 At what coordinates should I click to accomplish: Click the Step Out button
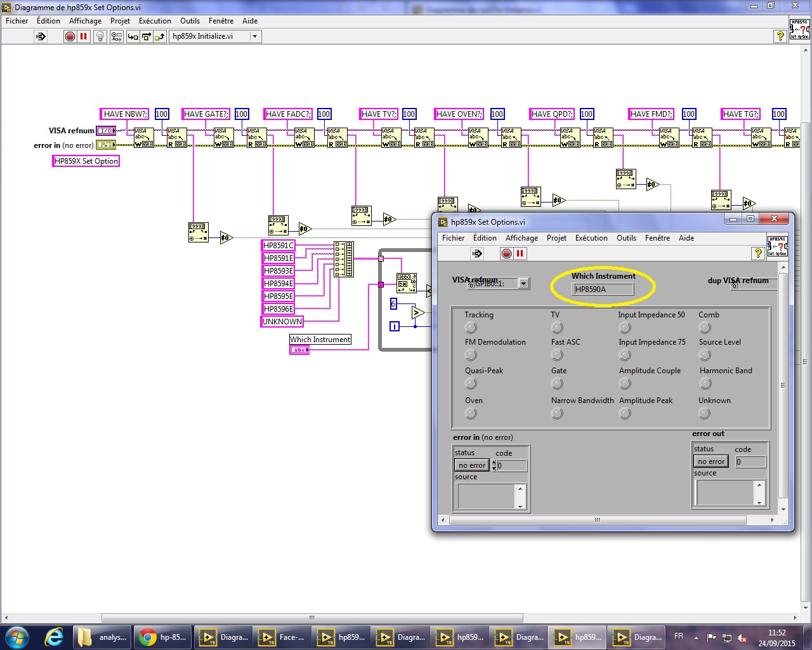pos(159,36)
